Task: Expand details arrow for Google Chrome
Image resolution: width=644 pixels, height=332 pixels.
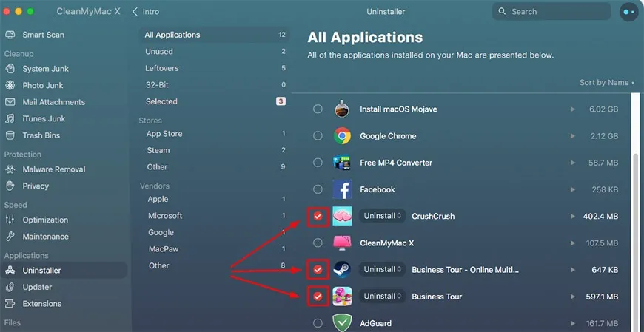Action: [x=572, y=136]
